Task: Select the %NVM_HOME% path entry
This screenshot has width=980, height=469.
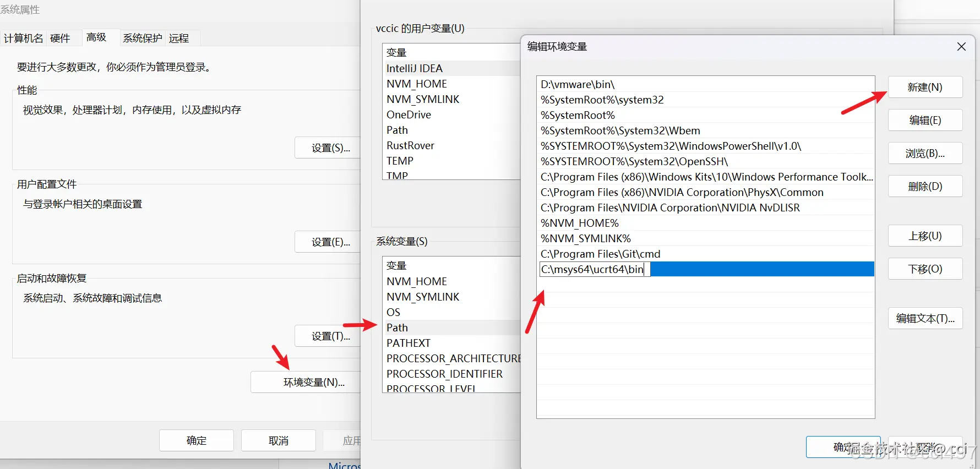Action: pyautogui.click(x=705, y=223)
